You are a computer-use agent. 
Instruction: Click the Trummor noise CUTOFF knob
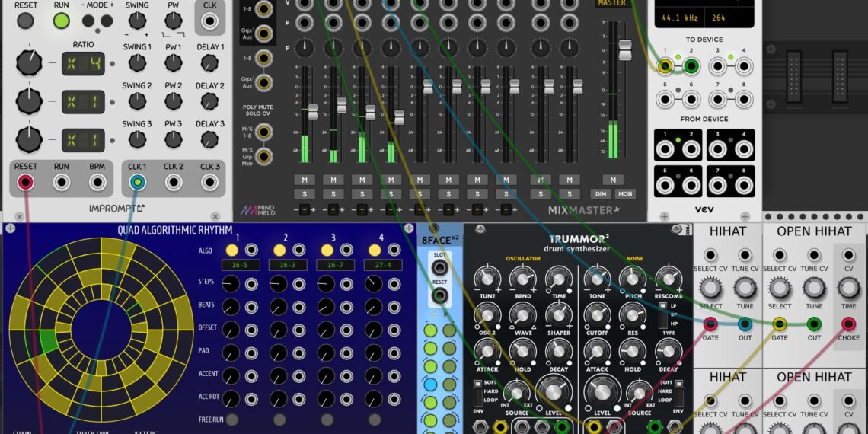597,315
